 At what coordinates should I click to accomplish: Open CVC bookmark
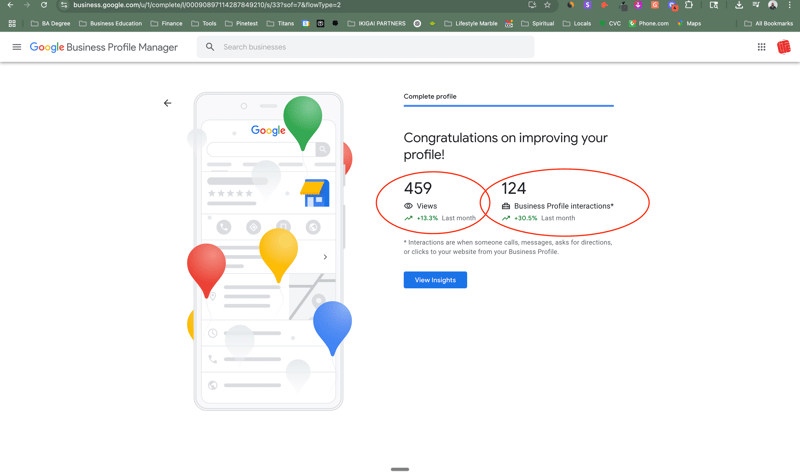(610, 23)
